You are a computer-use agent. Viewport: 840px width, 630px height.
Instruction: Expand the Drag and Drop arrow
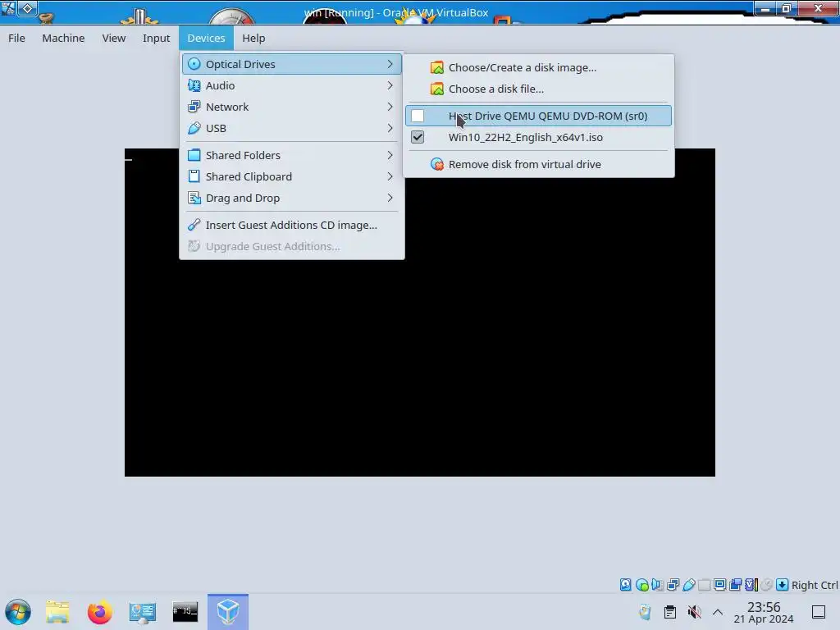[390, 198]
